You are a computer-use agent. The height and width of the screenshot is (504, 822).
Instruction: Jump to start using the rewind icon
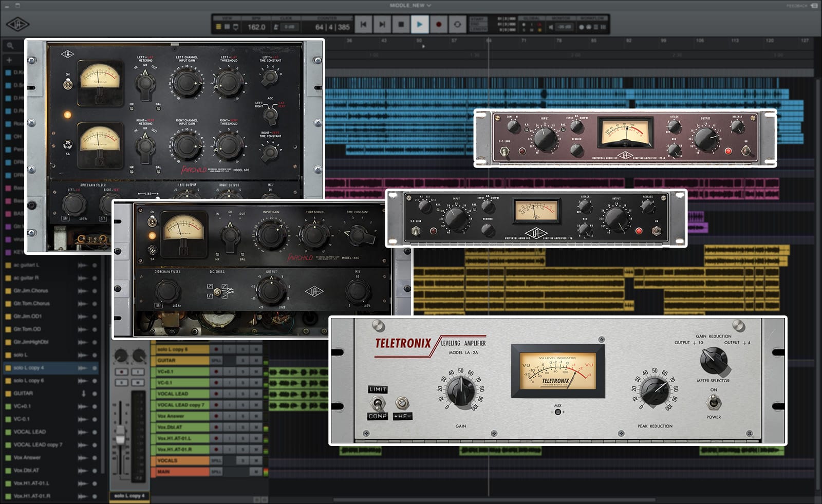[364, 24]
